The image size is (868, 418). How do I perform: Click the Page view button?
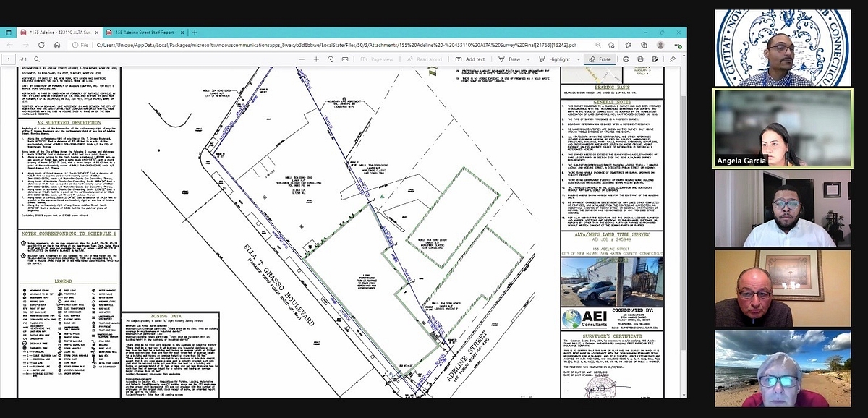[x=377, y=59]
